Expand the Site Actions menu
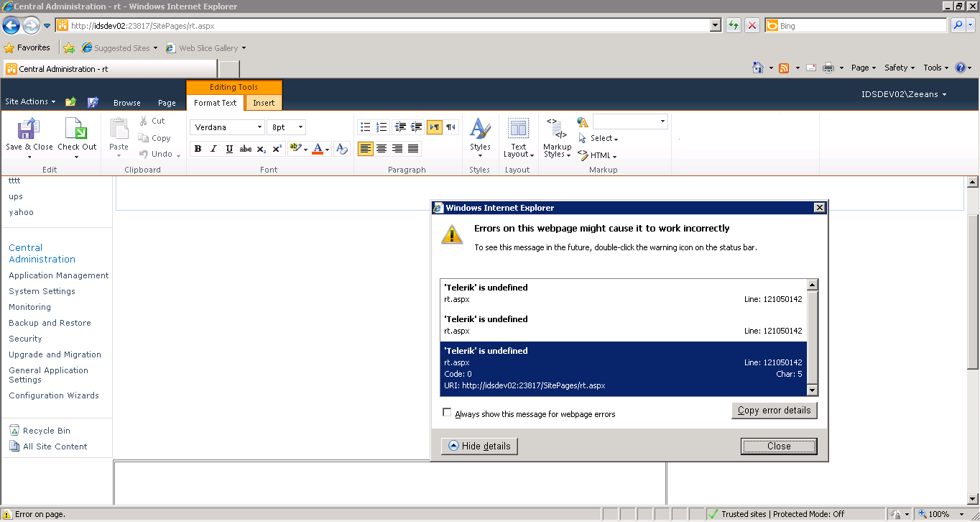 click(x=30, y=102)
